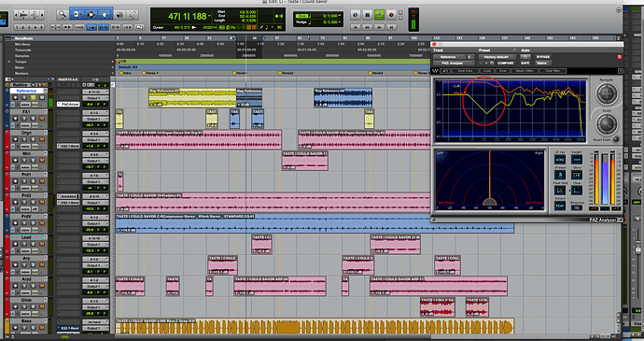644x341 pixels.
Task: Select the Selector tool in toolbar
Action: coord(91,14)
